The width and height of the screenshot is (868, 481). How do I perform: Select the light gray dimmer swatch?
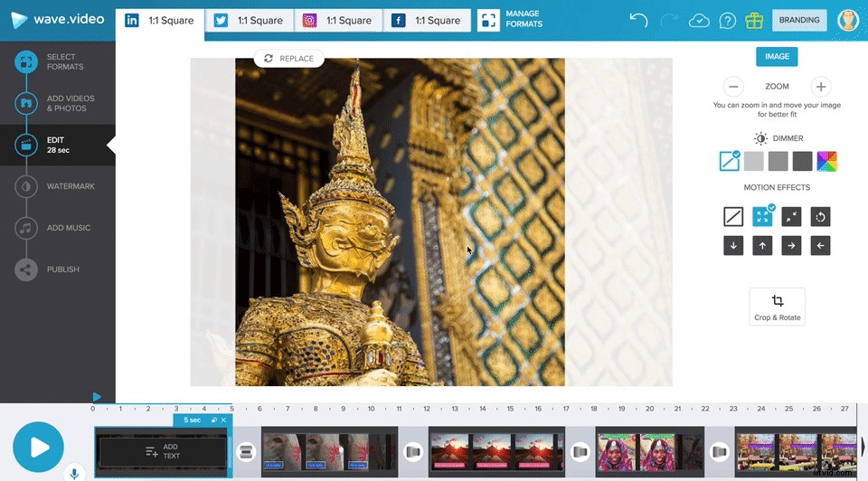tap(753, 161)
